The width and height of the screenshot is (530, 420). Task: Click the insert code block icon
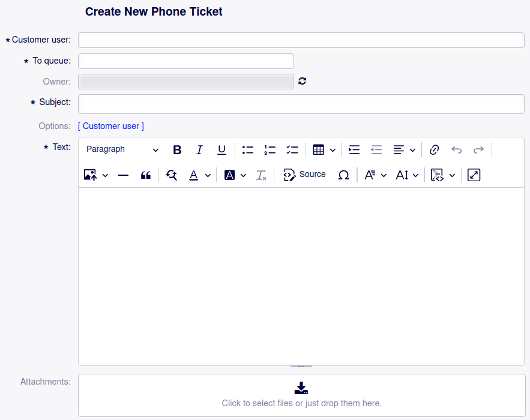[x=437, y=175]
